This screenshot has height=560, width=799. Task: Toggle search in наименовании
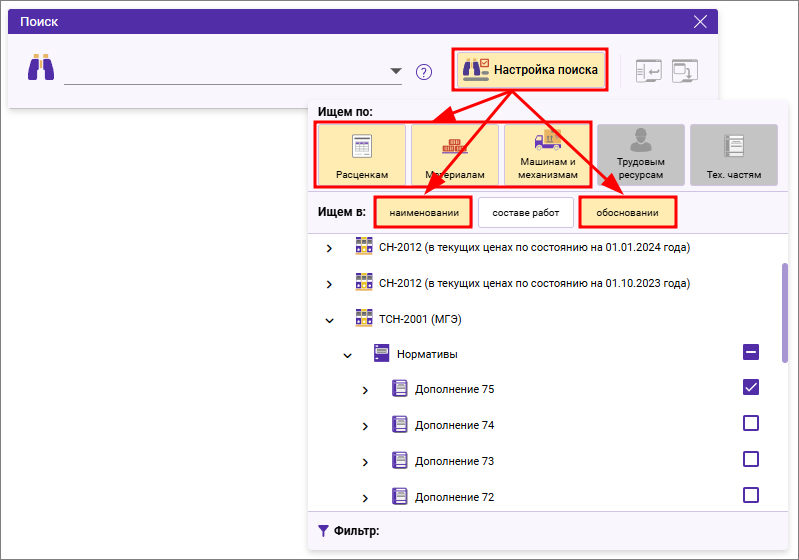coord(424,212)
